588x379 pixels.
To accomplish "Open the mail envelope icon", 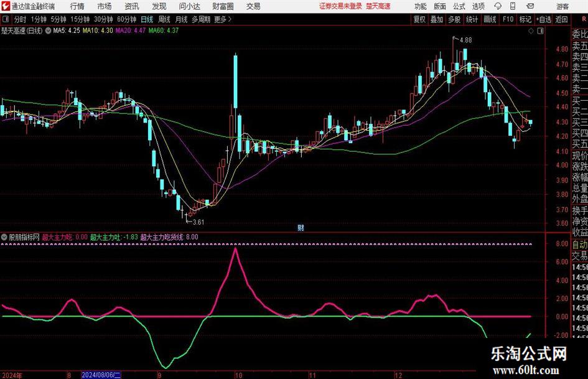I will tap(530, 6).
